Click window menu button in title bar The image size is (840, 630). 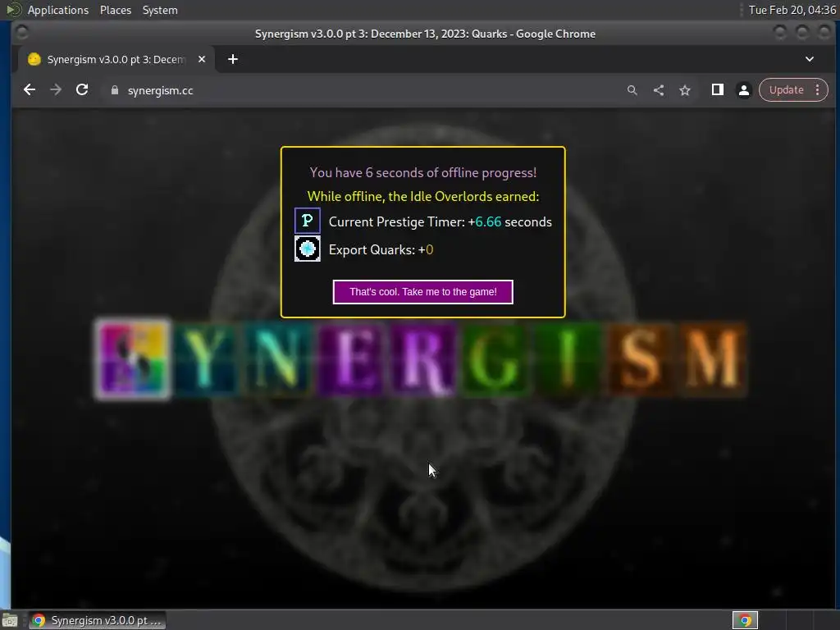pos(22,33)
